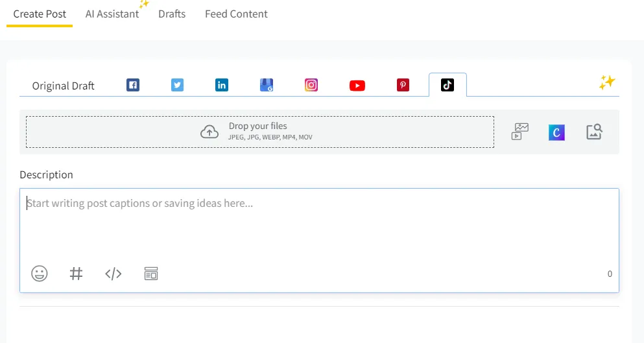Viewport: 644px width, 343px height.
Task: Open the YouTube platform tab
Action: pyautogui.click(x=357, y=85)
